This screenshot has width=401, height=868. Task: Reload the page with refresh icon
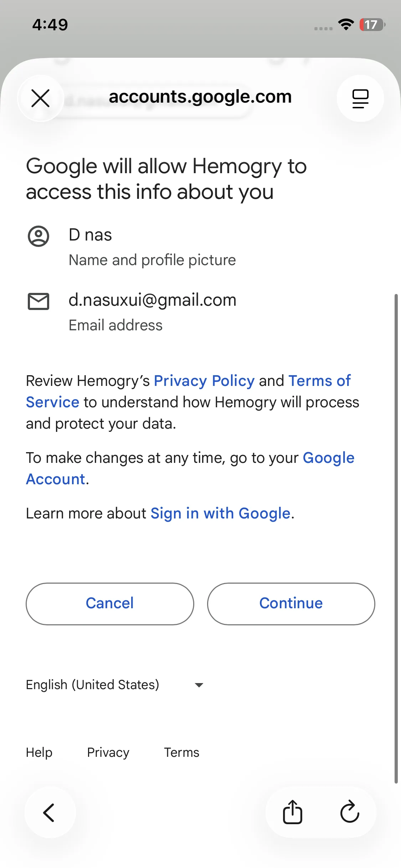point(349,812)
